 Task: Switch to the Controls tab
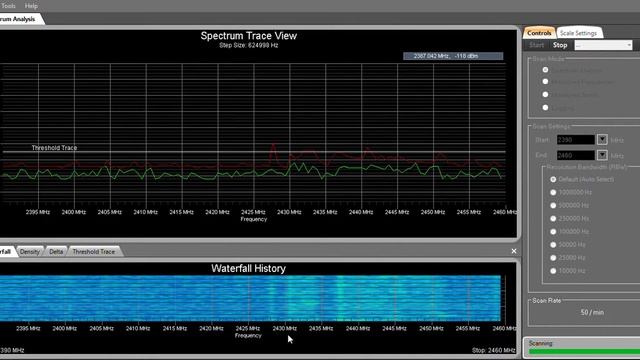point(539,33)
